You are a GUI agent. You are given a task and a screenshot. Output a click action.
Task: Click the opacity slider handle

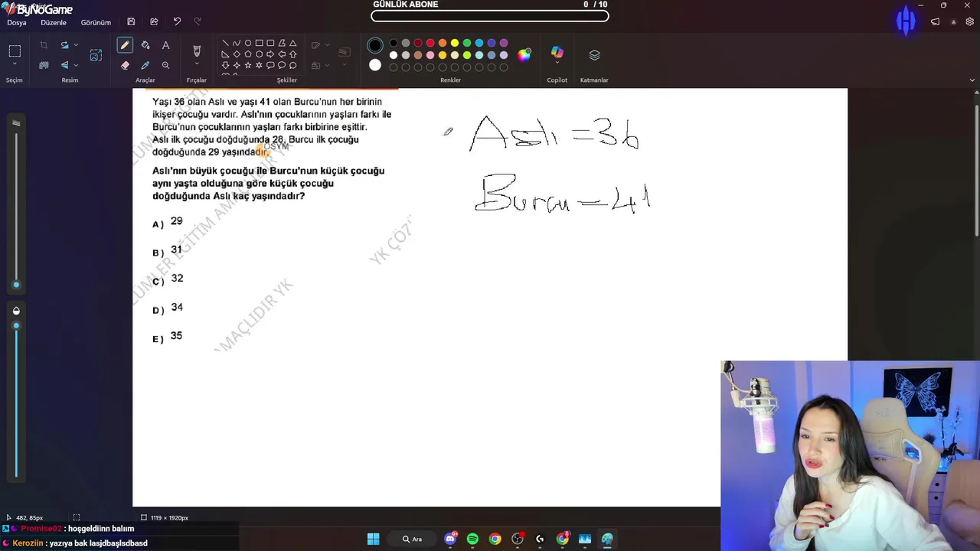(16, 326)
